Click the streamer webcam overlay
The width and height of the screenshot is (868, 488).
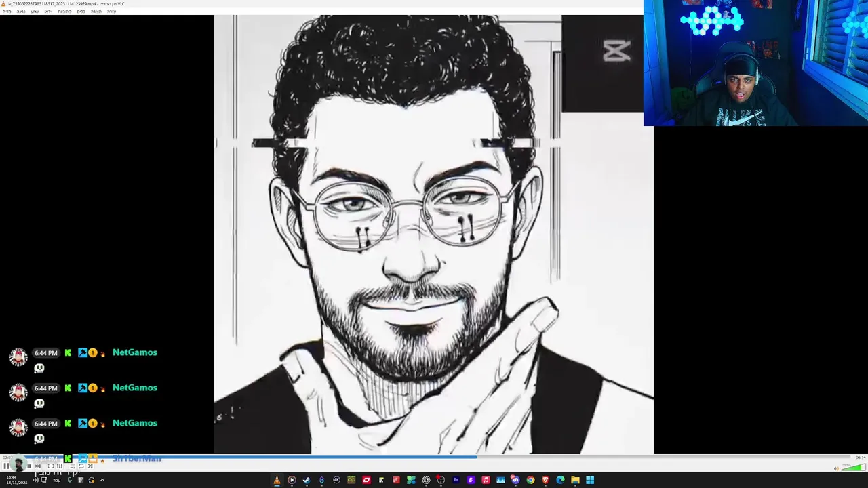pyautogui.click(x=755, y=63)
